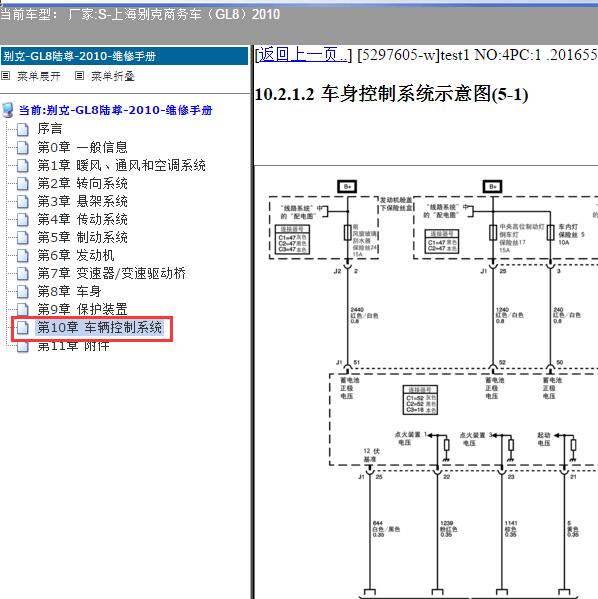This screenshot has height=599, width=598.
Task: Click the 菜单展开 list icon
Action: tap(5, 76)
